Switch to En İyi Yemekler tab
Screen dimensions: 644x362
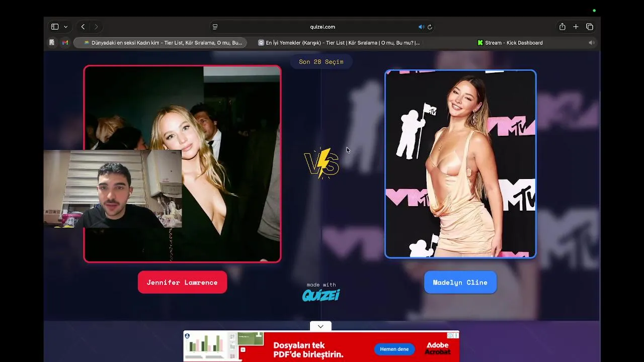[x=339, y=43]
